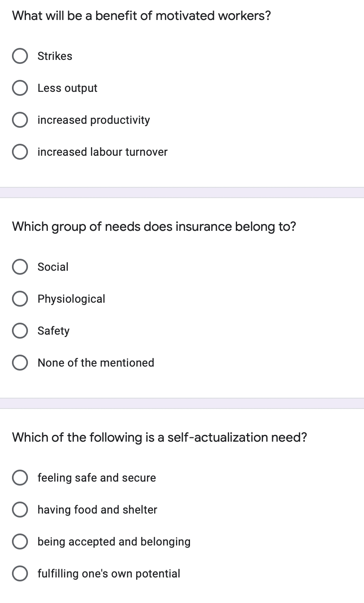Click the self-actualization question heading

click(x=160, y=437)
